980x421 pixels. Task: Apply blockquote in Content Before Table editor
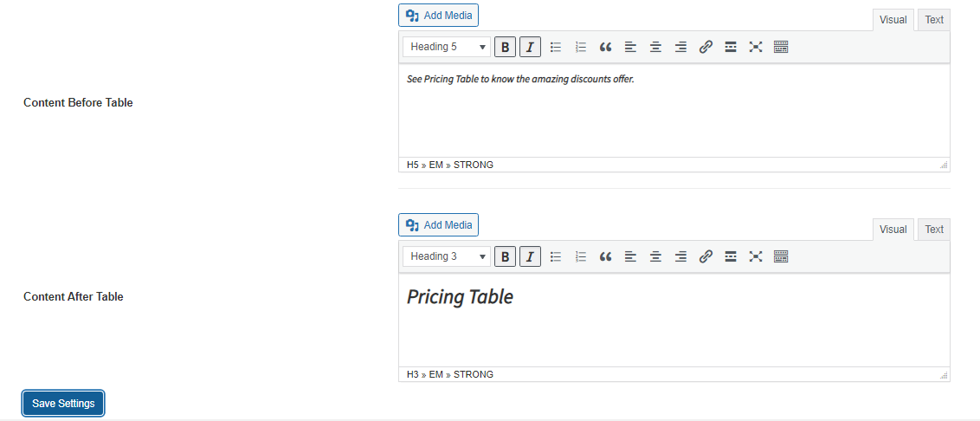[606, 47]
